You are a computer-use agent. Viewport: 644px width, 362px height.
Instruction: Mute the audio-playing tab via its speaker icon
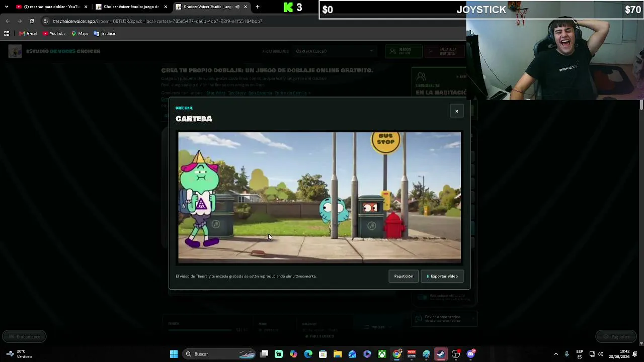coord(237,7)
